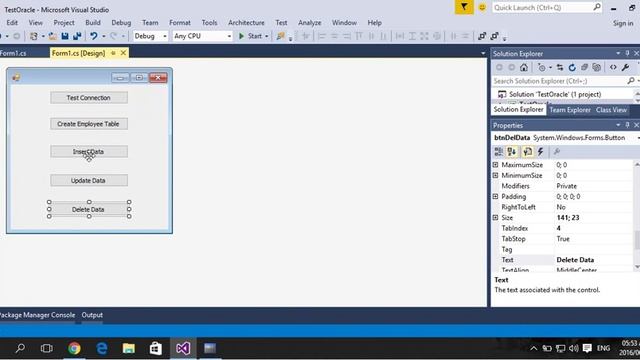Viewport: 640px width, 360px height.
Task: Click the Solution Explorer Home icon
Action: click(524, 67)
